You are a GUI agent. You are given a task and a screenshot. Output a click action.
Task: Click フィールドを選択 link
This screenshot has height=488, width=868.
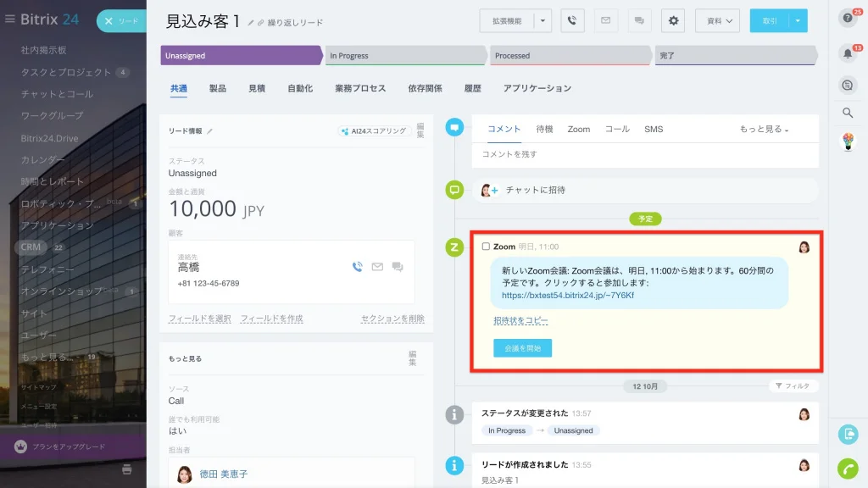pyautogui.click(x=200, y=319)
